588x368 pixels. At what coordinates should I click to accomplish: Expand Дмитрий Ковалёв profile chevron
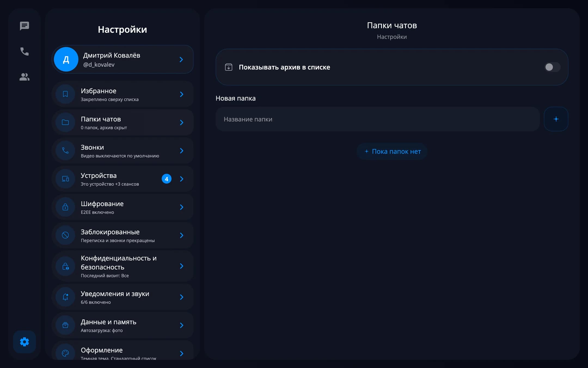[x=181, y=59]
